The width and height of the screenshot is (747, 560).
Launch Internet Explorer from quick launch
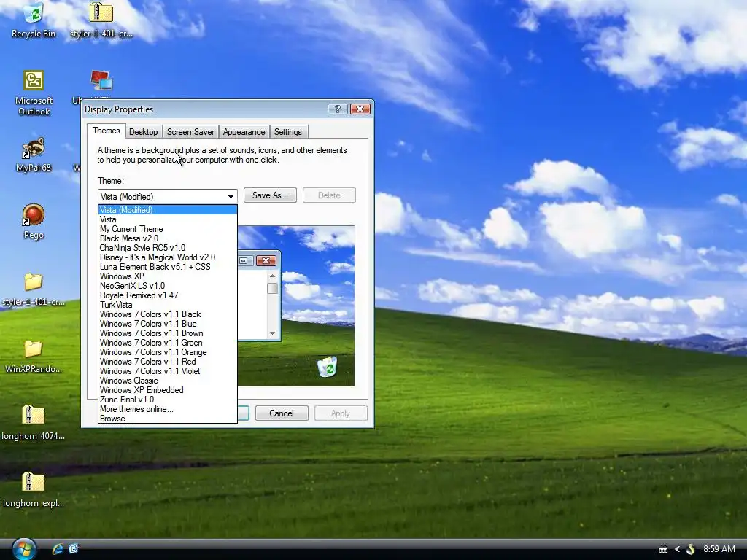click(58, 548)
